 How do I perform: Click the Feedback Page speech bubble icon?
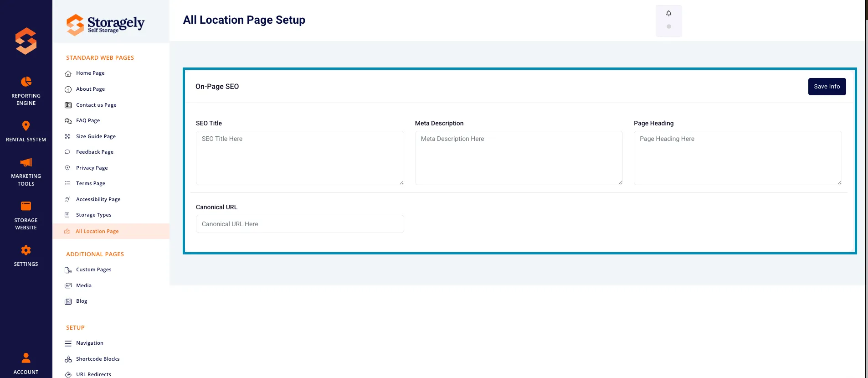[x=67, y=152]
